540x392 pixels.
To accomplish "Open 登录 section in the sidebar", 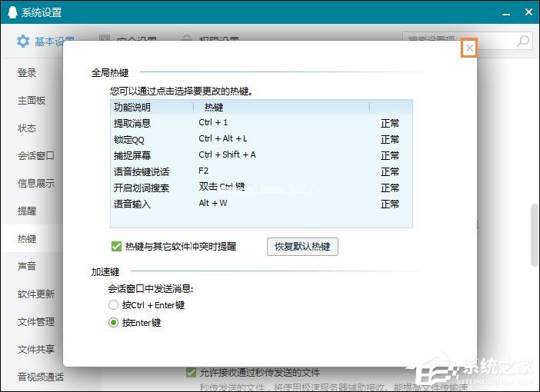I will [x=27, y=73].
